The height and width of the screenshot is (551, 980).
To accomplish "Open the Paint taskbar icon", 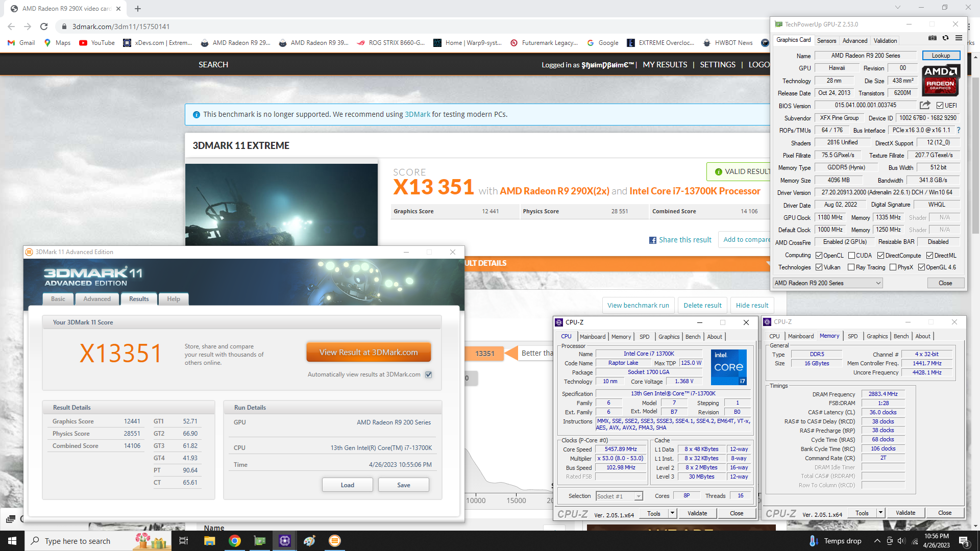I will (310, 541).
